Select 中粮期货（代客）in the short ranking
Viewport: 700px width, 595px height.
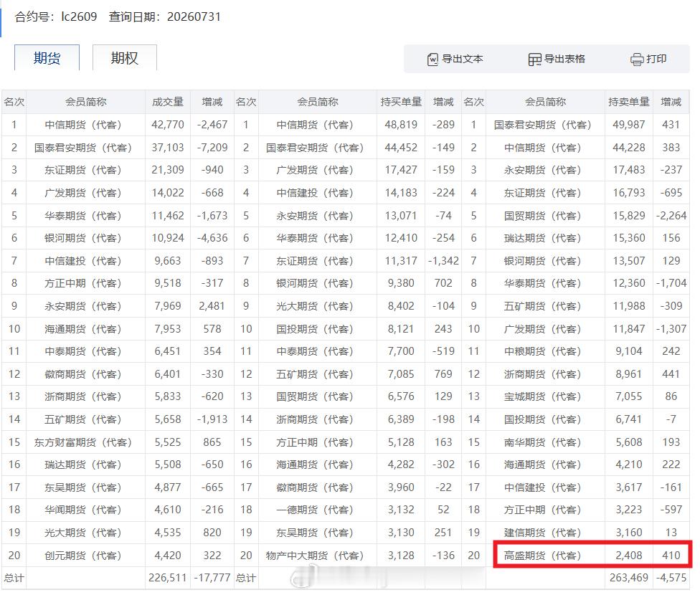coord(542,352)
